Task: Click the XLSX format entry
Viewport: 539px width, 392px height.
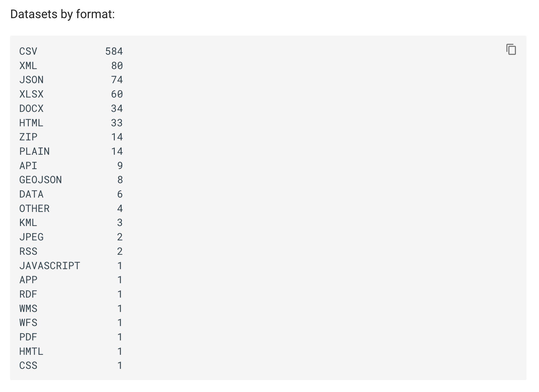Action: (x=31, y=94)
